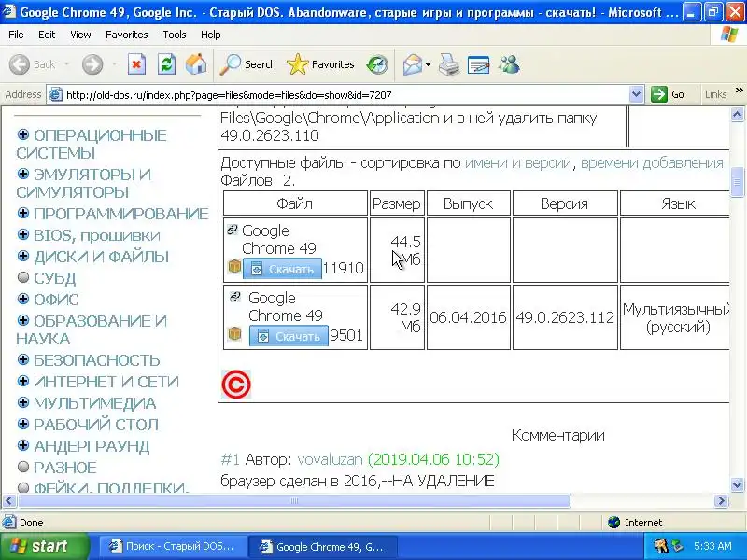The width and height of the screenshot is (747, 560).
Task: Expand БЕЗОПАСНОСТЬ plus icon
Action: (x=22, y=359)
